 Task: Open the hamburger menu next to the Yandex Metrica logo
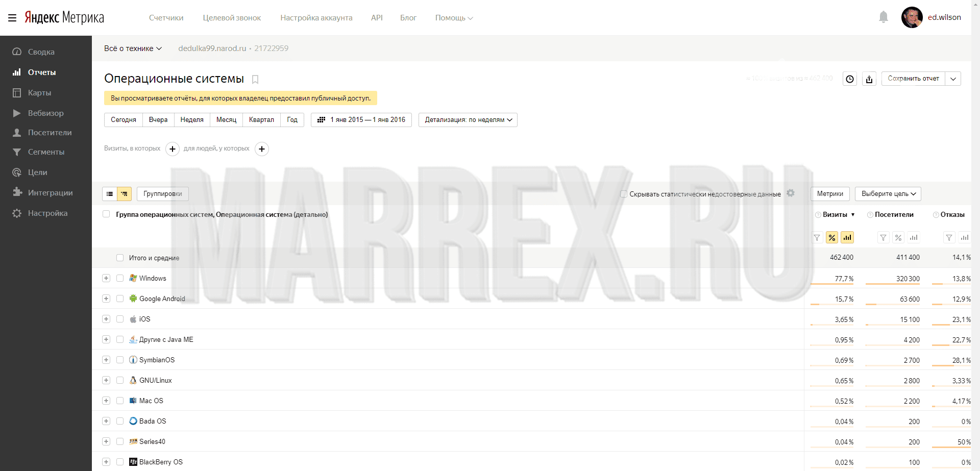coord(12,18)
